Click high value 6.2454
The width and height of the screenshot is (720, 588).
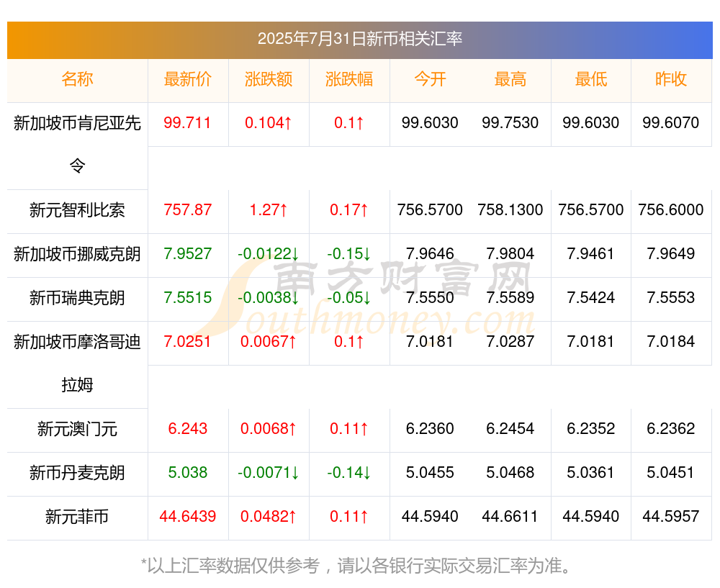pyautogui.click(x=510, y=429)
